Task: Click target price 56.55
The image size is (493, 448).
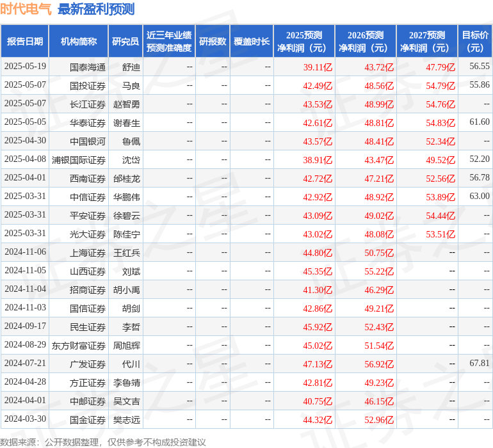Action: pyautogui.click(x=480, y=67)
